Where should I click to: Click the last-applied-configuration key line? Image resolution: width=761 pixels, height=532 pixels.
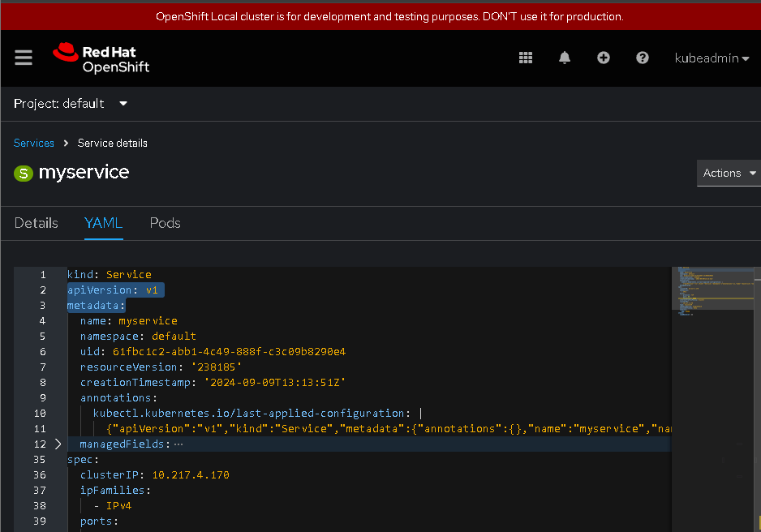(x=252, y=413)
